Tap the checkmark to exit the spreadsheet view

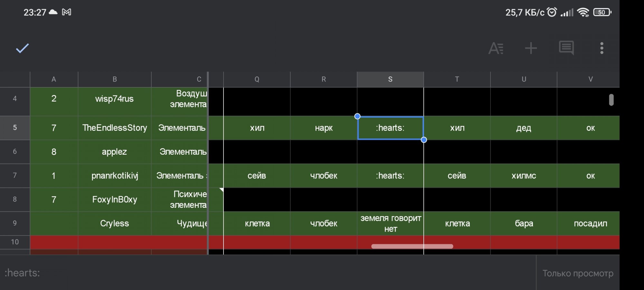pos(22,48)
